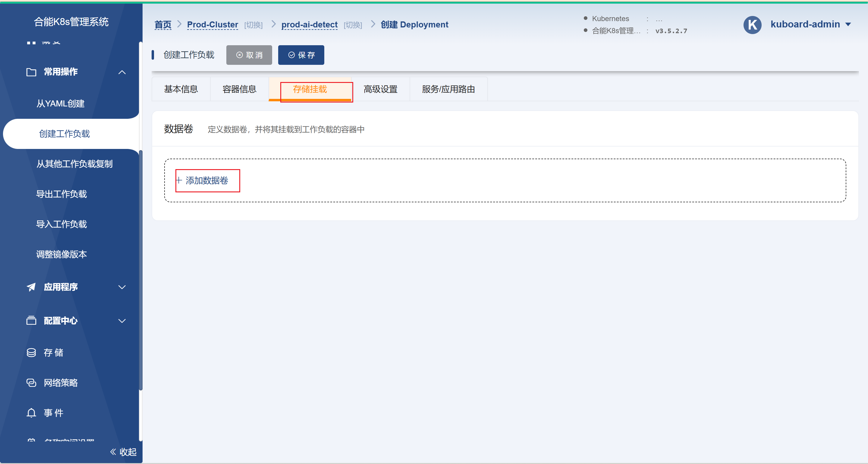
Task: Click the 存储 database icon
Action: coord(31,352)
